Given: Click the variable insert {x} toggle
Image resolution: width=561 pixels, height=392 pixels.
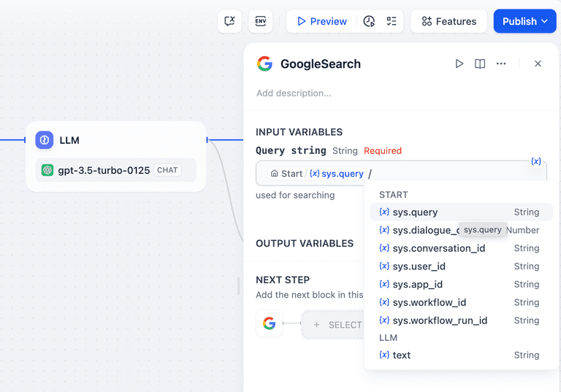Looking at the screenshot, I should (536, 161).
